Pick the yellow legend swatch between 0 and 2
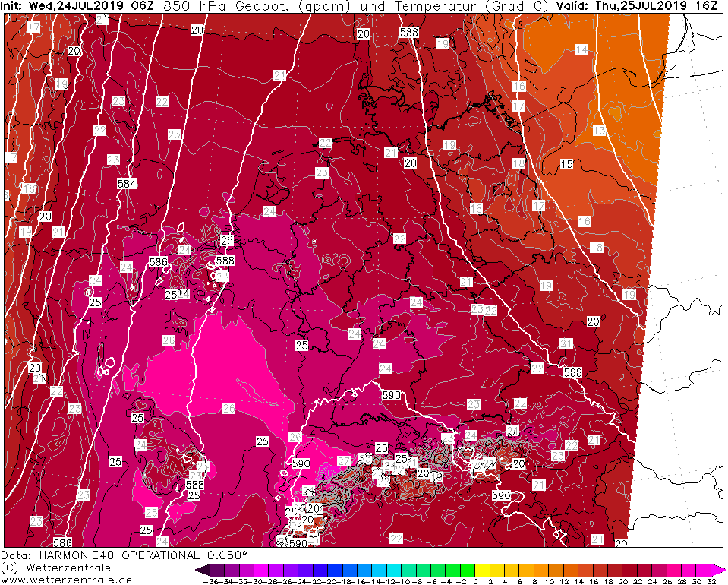Viewport: 728px width, 585px height. [482, 570]
